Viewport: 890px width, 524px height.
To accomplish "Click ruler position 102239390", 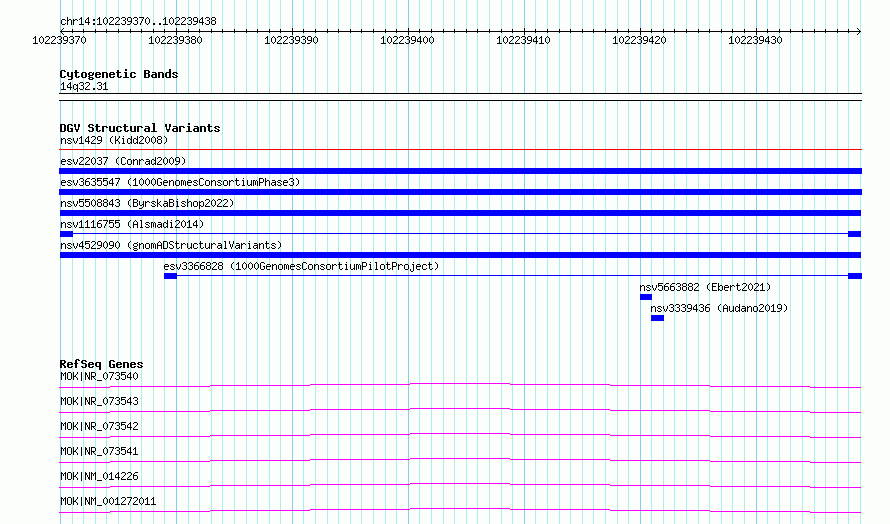I will tap(291, 40).
